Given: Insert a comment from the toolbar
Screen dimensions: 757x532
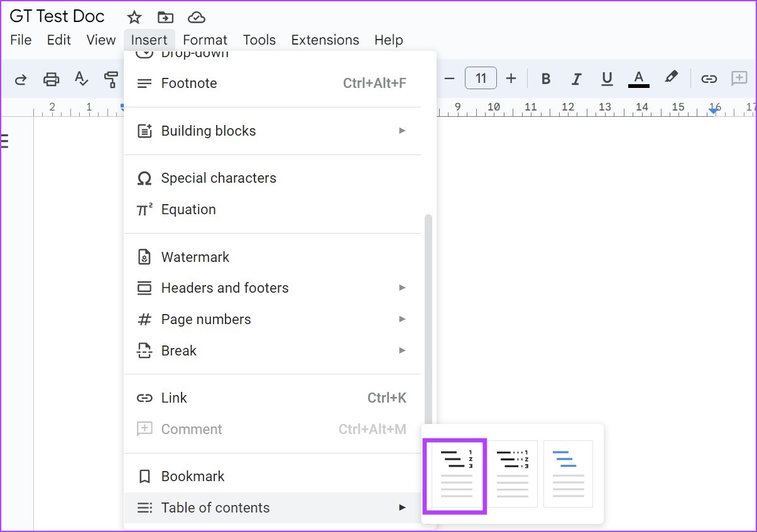Looking at the screenshot, I should 739,78.
